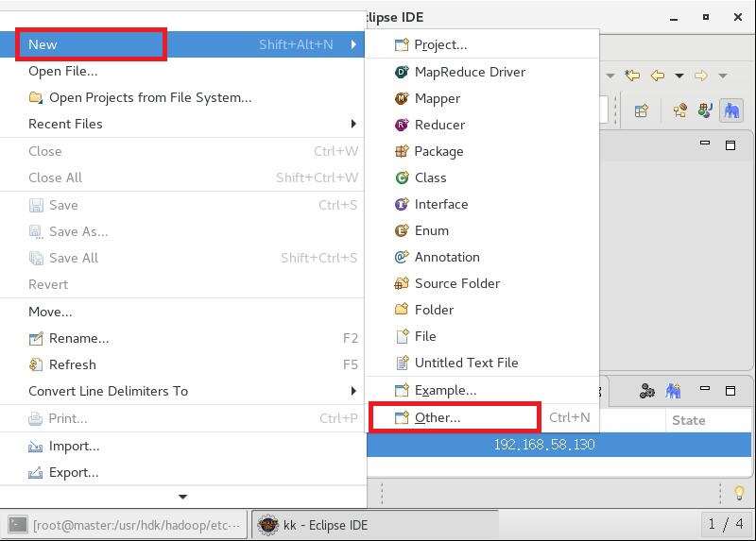Image resolution: width=756 pixels, height=541 pixels.
Task: Click Last Edit Location toolbar arrow
Action: (x=632, y=76)
